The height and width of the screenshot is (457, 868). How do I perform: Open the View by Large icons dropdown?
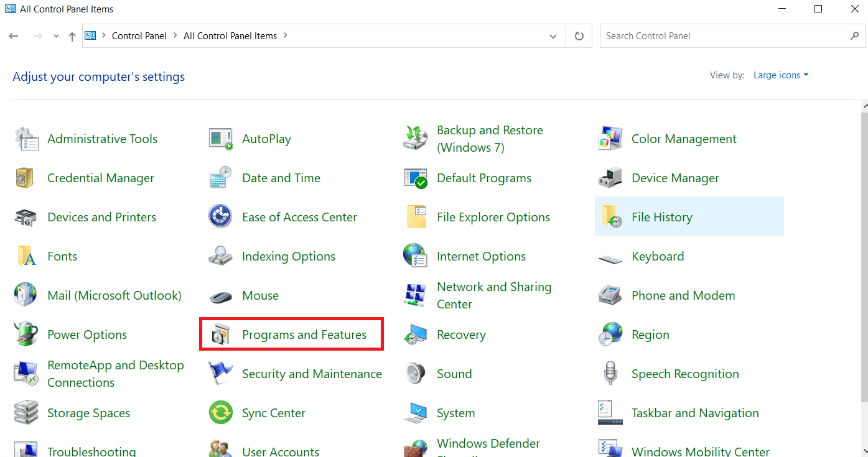[781, 75]
